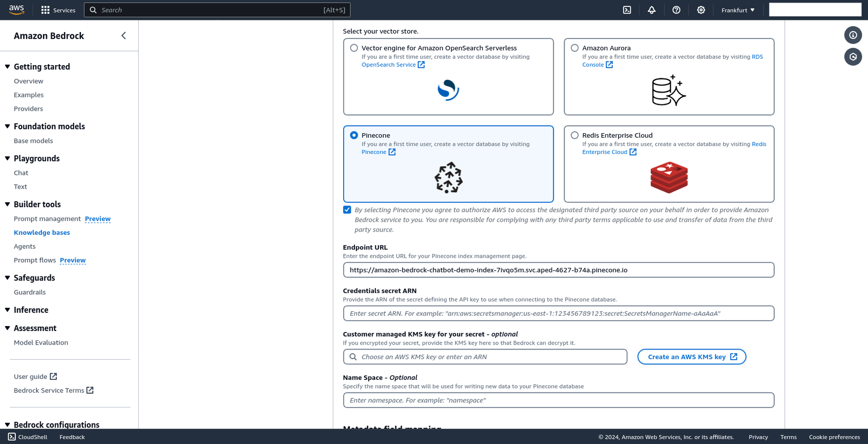Viewport: 868px width, 444px height.
Task: Go to Overview in sidebar
Action: (28, 81)
